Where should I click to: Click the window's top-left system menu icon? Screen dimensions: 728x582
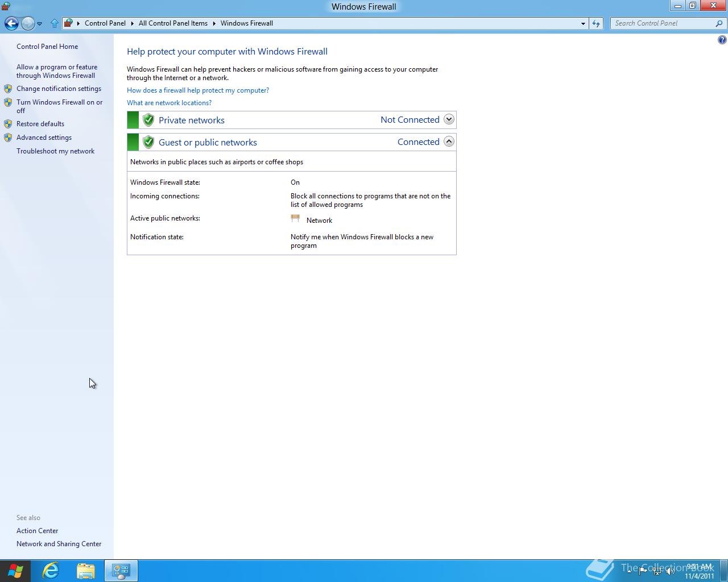point(6,6)
